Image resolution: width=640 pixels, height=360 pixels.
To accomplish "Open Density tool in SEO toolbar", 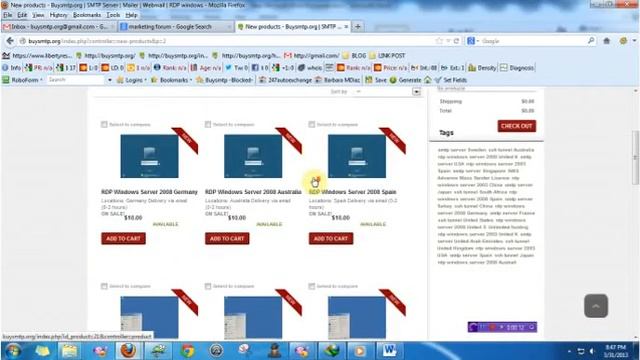I will coord(482,68).
